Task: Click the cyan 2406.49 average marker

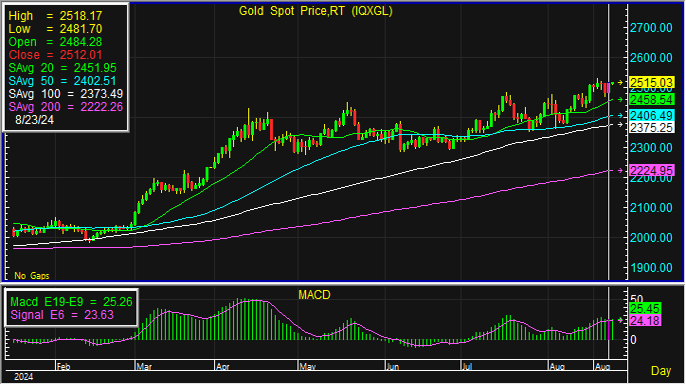Action: pyautogui.click(x=651, y=116)
